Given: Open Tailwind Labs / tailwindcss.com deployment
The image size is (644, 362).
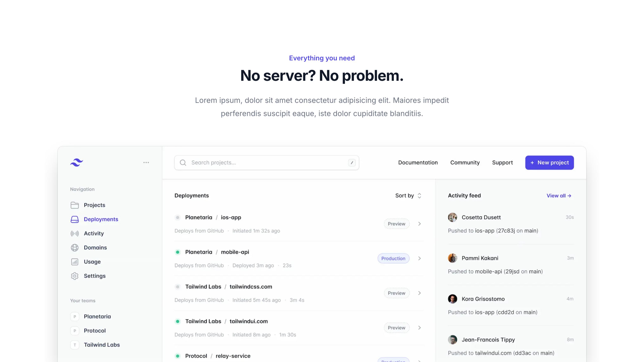Looking at the screenshot, I should click(x=228, y=287).
